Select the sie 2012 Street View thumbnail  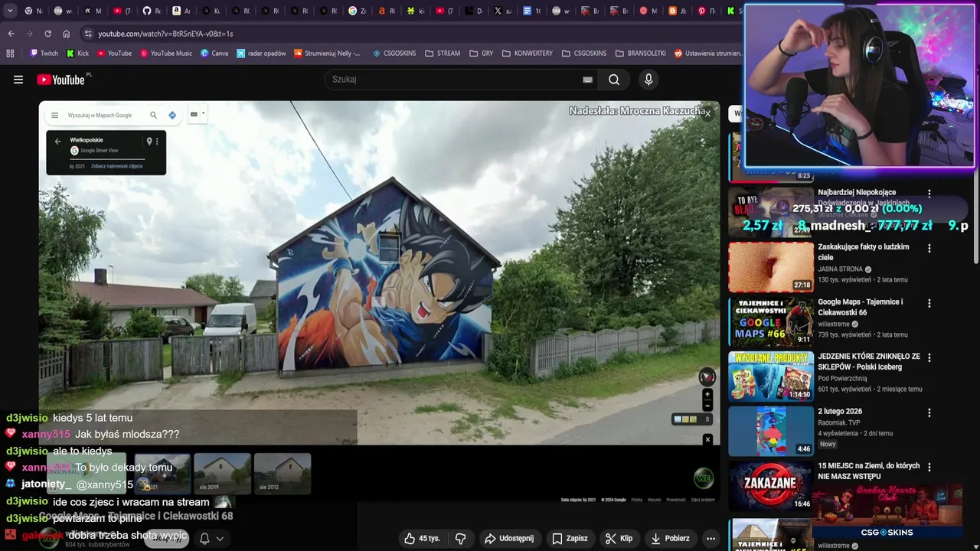283,473
